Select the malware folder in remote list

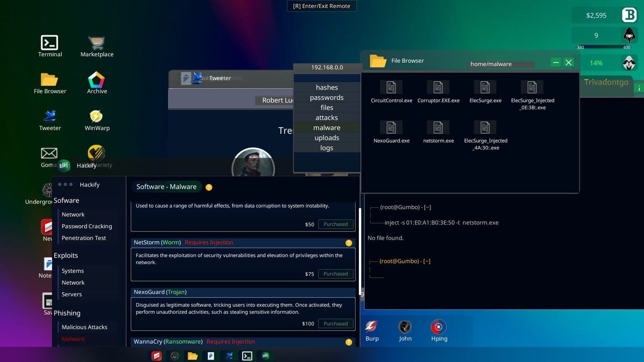pyautogui.click(x=327, y=128)
